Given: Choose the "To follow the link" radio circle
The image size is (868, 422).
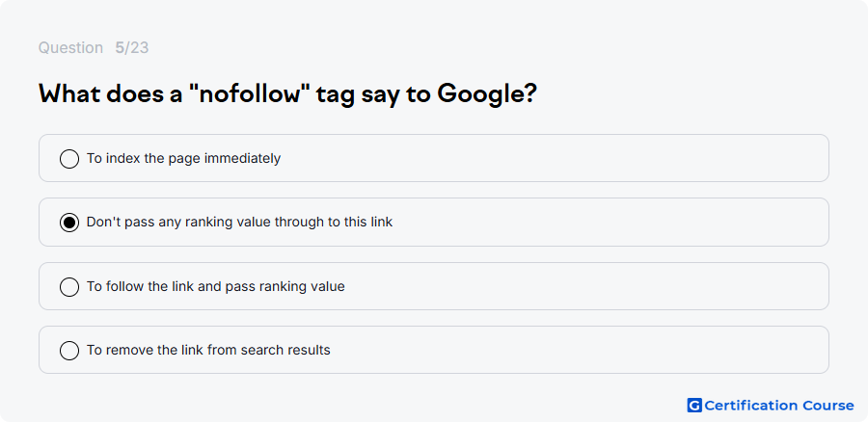Looking at the screenshot, I should [69, 287].
